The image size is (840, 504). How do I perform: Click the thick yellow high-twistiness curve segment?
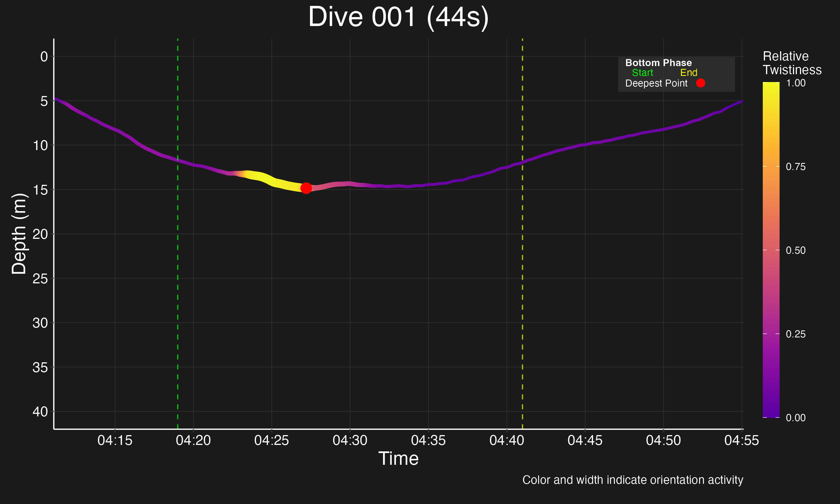click(x=272, y=181)
